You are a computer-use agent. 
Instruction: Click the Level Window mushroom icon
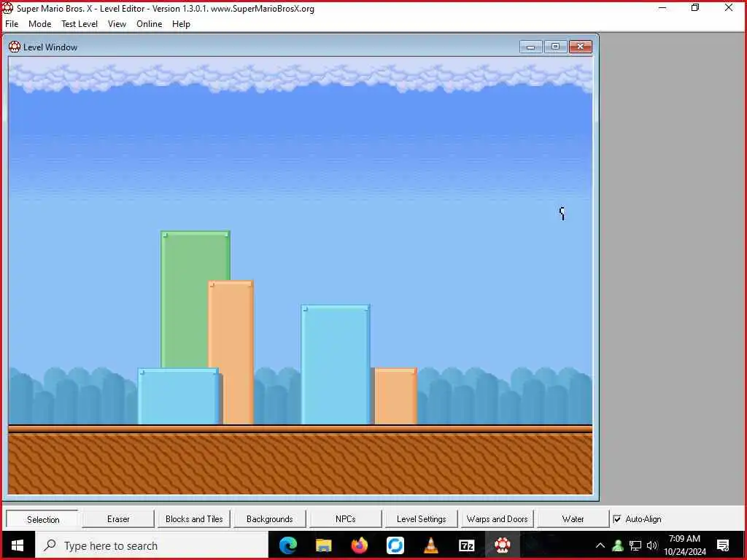coord(15,47)
